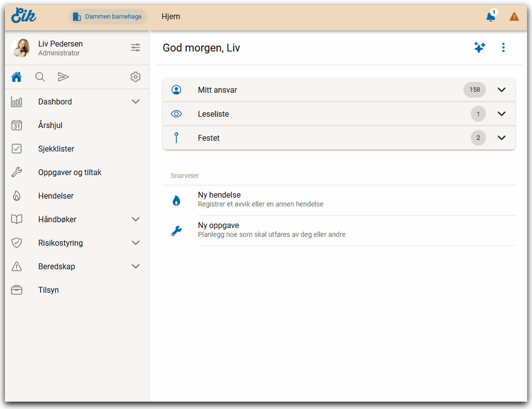
Task: Click the user filter sliders icon
Action: click(136, 48)
